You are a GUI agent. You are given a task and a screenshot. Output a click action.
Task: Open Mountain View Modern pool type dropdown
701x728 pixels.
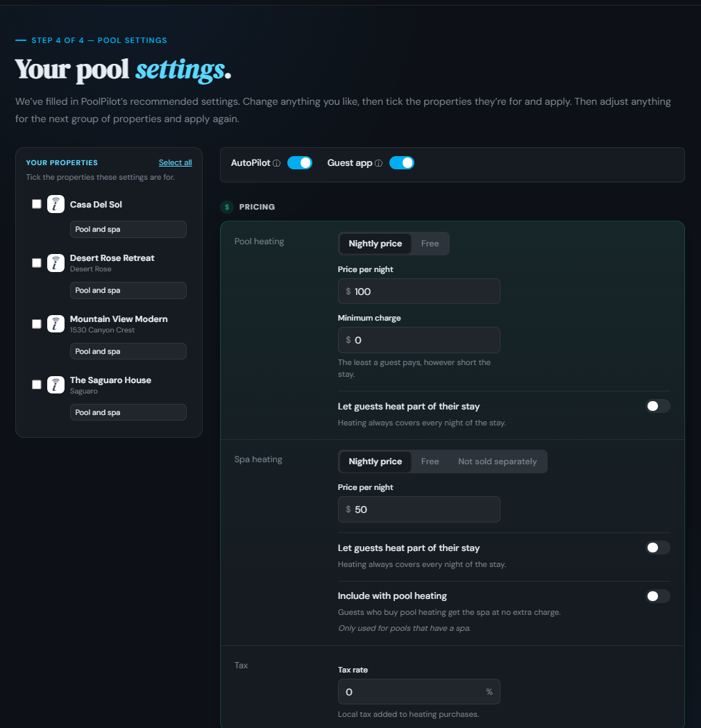(x=128, y=351)
